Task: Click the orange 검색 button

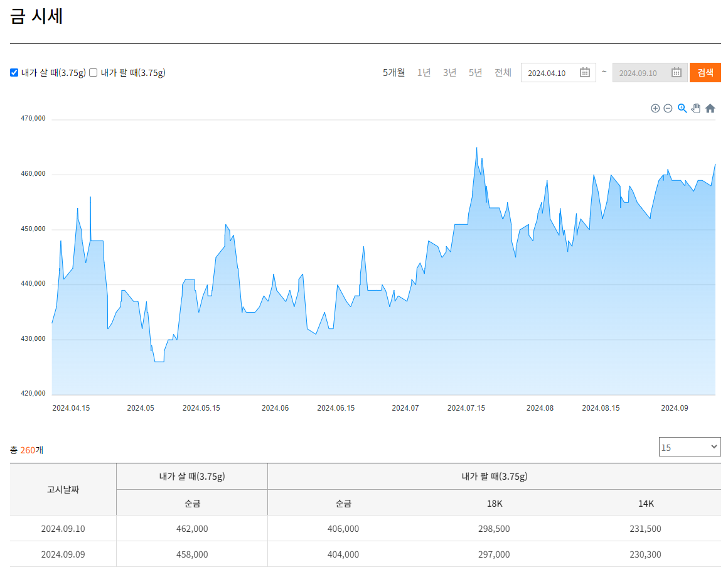Action: [x=705, y=72]
